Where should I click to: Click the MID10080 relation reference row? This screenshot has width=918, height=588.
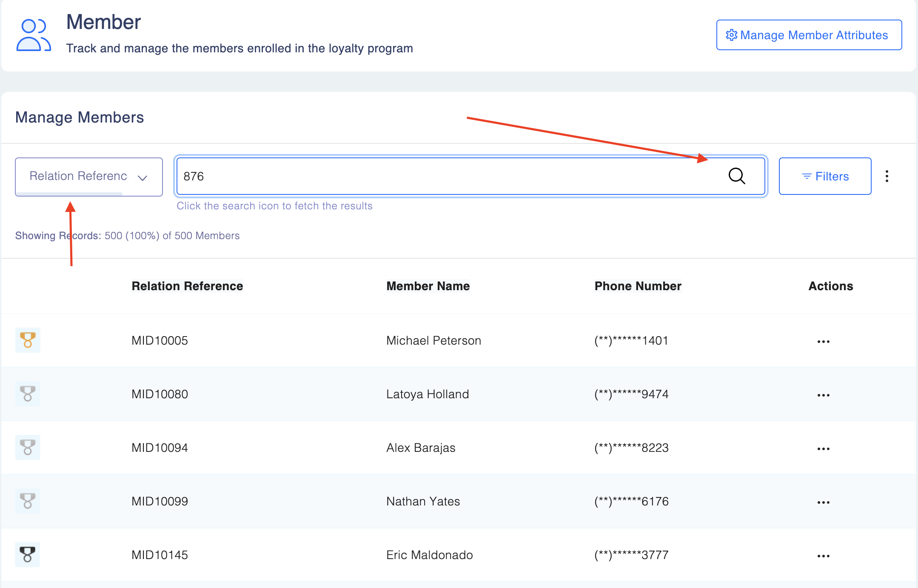point(160,394)
